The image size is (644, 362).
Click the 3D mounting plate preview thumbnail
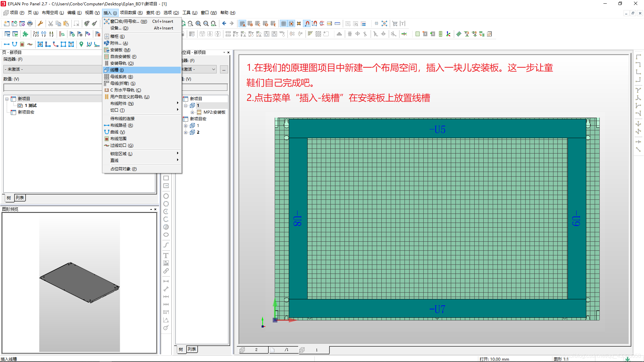coord(79,283)
